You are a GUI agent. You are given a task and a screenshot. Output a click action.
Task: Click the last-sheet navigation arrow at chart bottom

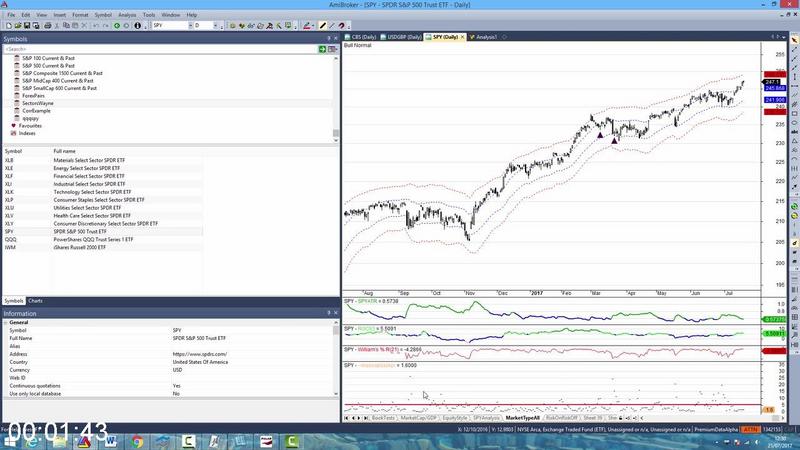pos(365,418)
